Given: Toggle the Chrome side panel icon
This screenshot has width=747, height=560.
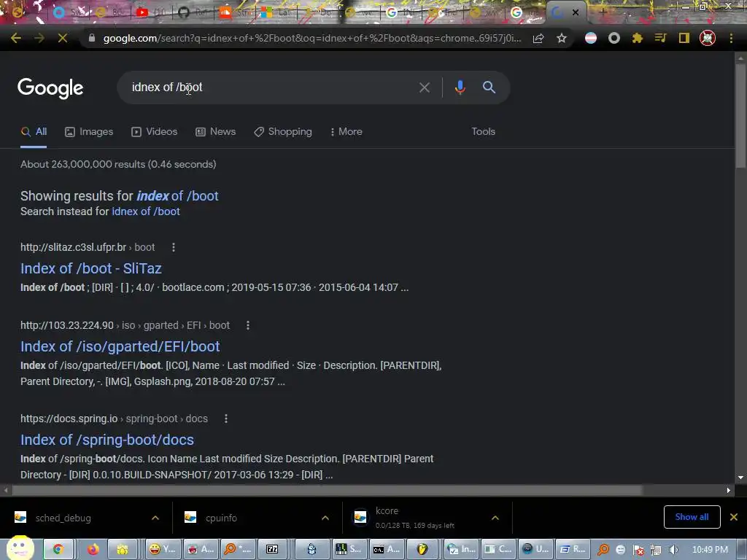Looking at the screenshot, I should click(684, 38).
